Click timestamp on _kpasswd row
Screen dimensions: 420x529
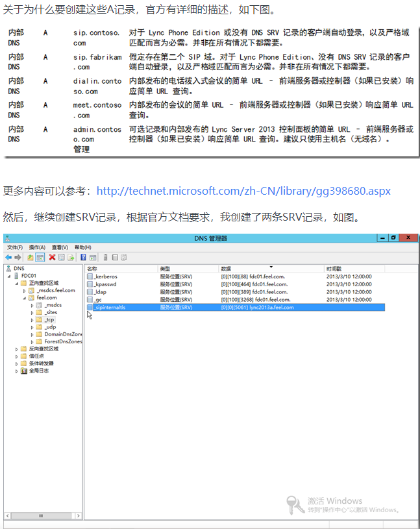click(349, 284)
